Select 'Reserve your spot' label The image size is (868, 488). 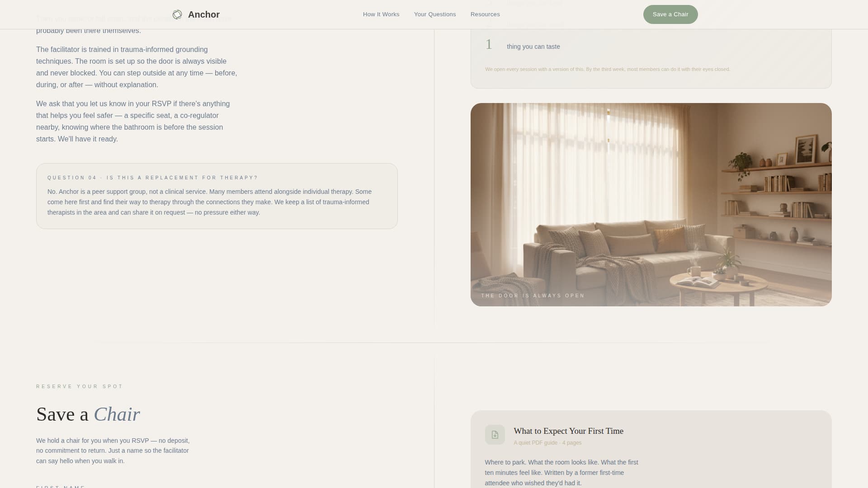click(x=80, y=386)
